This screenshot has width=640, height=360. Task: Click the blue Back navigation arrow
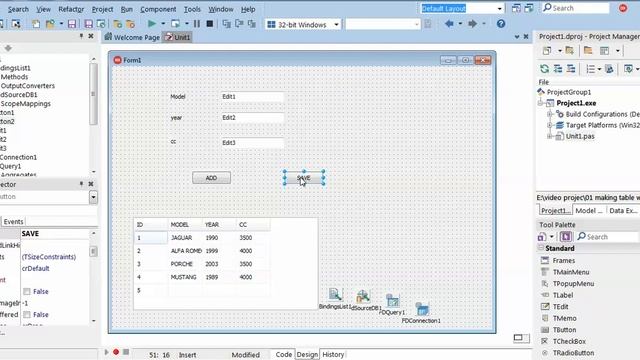pyautogui.click(x=449, y=24)
